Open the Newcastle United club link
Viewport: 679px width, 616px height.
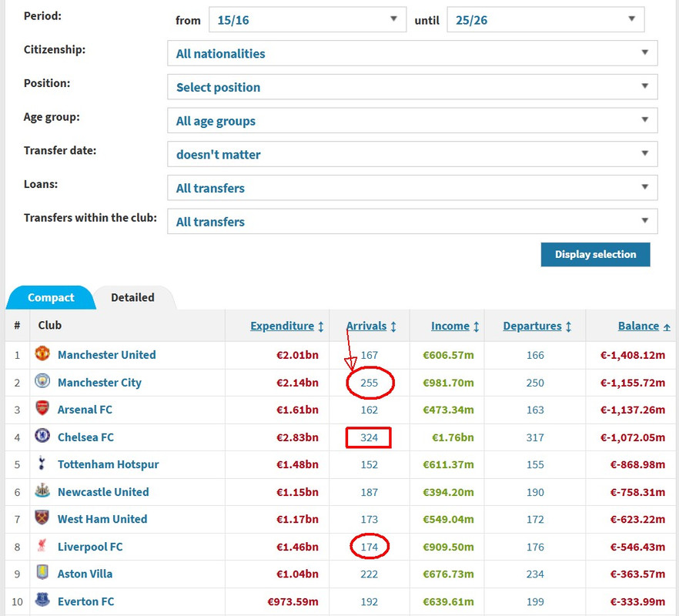tap(103, 492)
